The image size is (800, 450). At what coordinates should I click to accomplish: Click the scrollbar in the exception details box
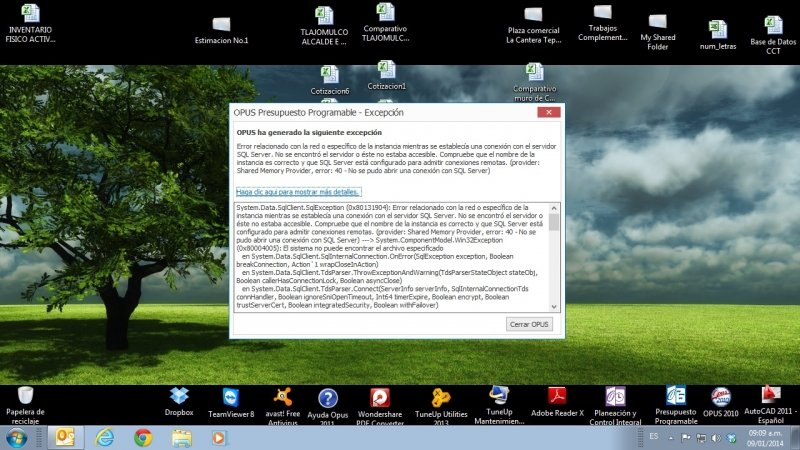pyautogui.click(x=553, y=258)
